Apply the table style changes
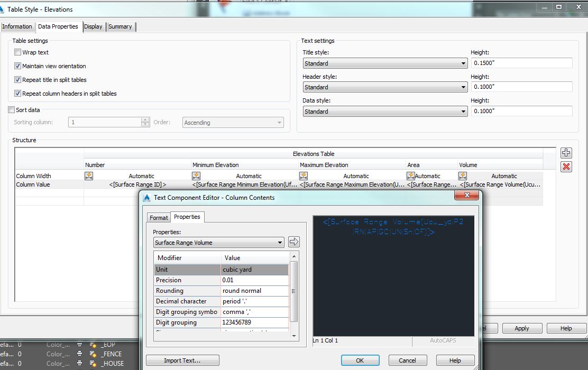This screenshot has width=588, height=370. [x=522, y=328]
